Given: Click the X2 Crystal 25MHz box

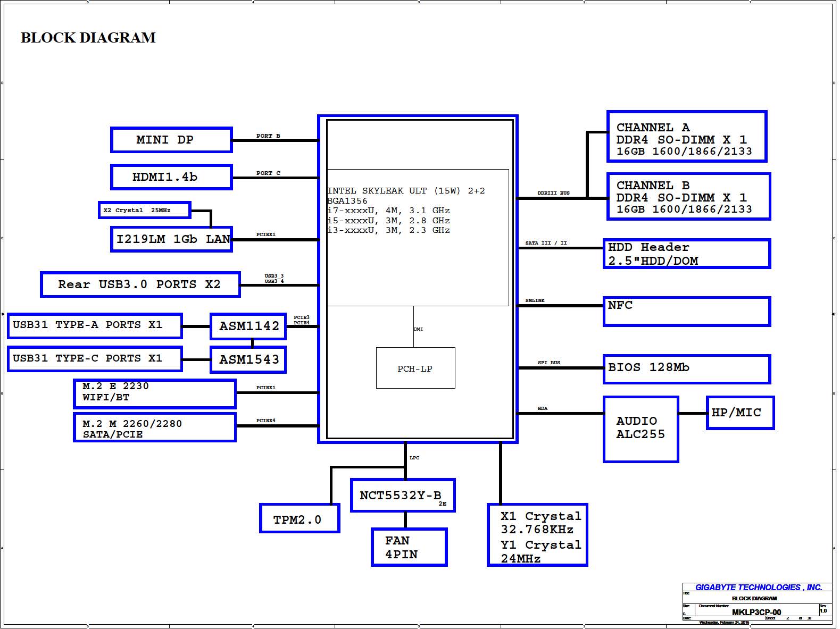Looking at the screenshot, I should [144, 210].
